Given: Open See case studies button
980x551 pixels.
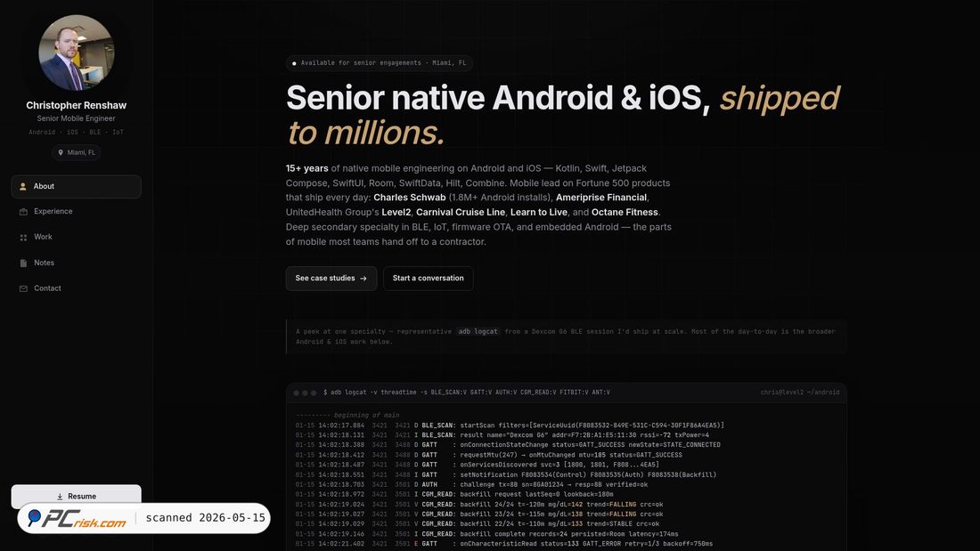Looking at the screenshot, I should click(x=331, y=278).
